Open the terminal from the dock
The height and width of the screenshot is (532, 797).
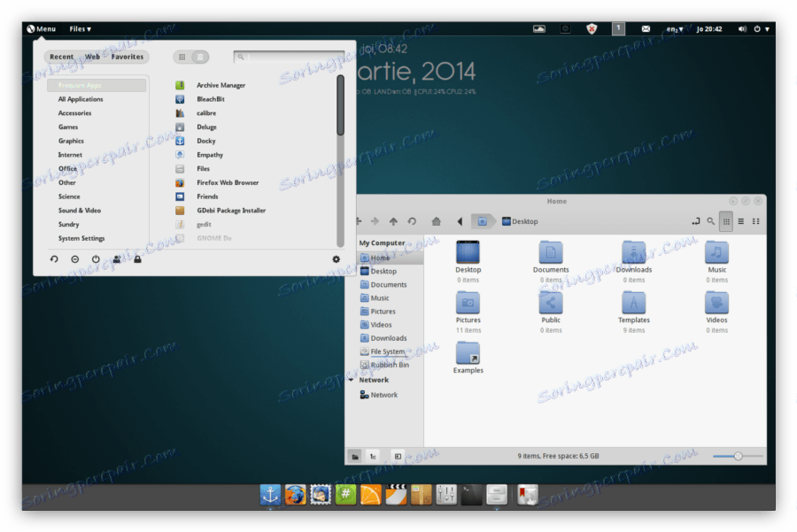[472, 495]
